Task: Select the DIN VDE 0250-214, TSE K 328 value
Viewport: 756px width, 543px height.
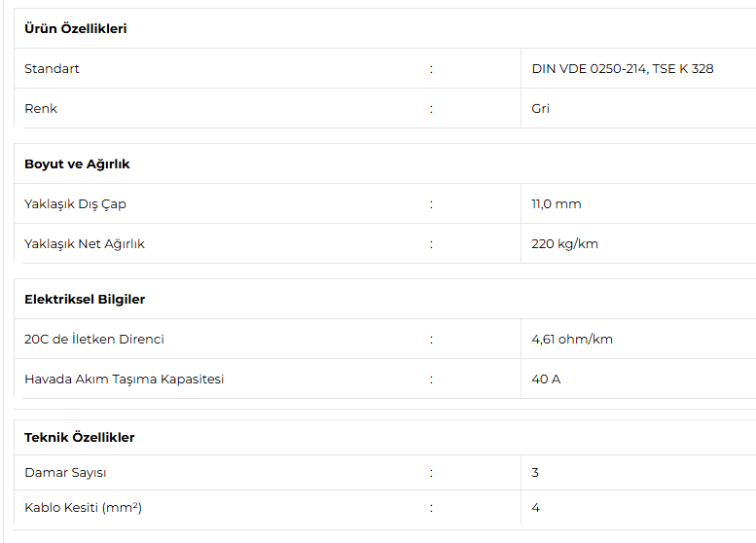Action: pyautogui.click(x=622, y=69)
